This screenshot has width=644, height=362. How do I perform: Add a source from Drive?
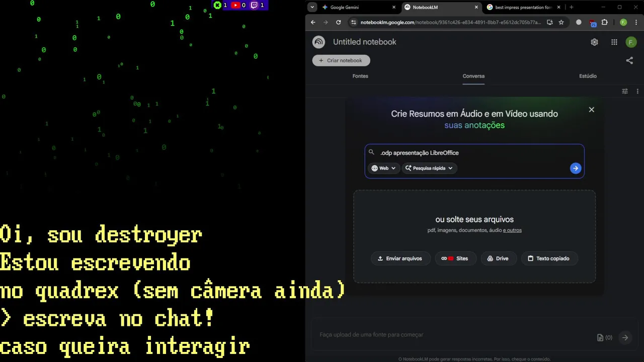(x=498, y=258)
